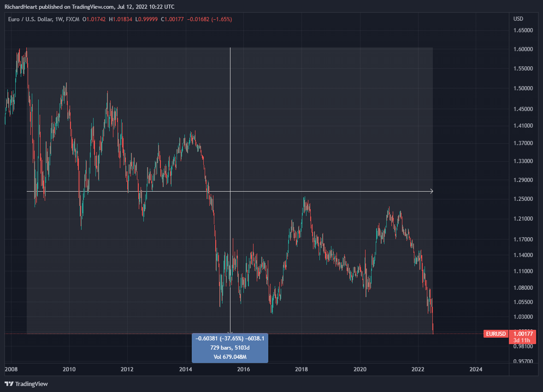Click the 2016 label on the time axis
Screen dimensions: 543x392
[243, 369]
